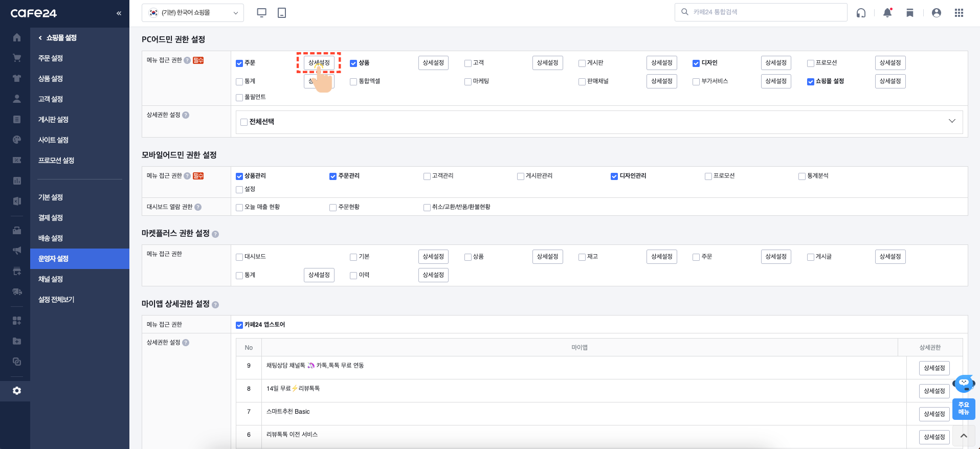Image resolution: width=980 pixels, height=449 pixels.
Task: Uncheck the PC 주문 menu checkbox
Action: tap(239, 63)
